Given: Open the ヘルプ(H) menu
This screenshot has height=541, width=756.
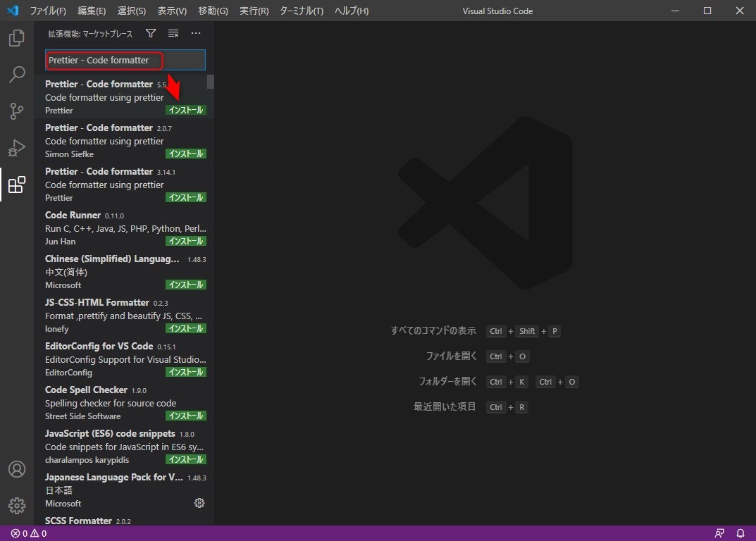Looking at the screenshot, I should (352, 11).
